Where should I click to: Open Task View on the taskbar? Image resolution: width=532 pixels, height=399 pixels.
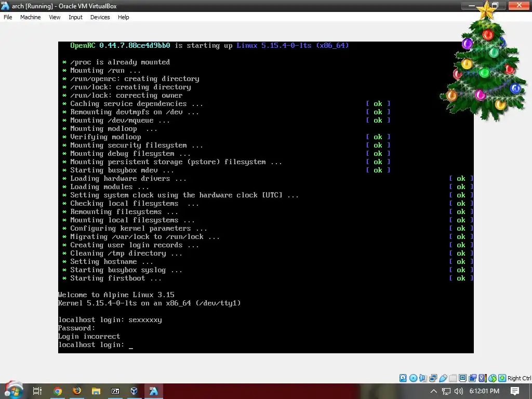click(37, 391)
